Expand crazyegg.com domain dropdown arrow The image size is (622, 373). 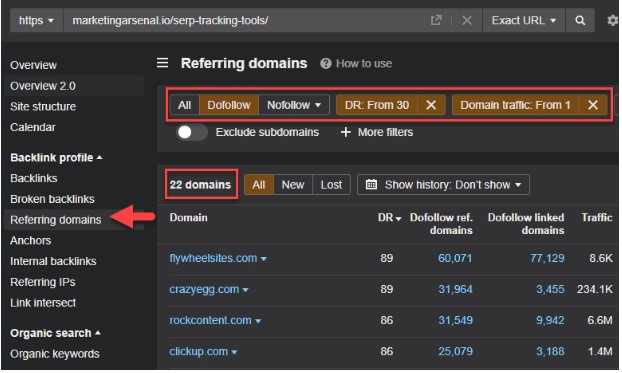[x=245, y=290]
